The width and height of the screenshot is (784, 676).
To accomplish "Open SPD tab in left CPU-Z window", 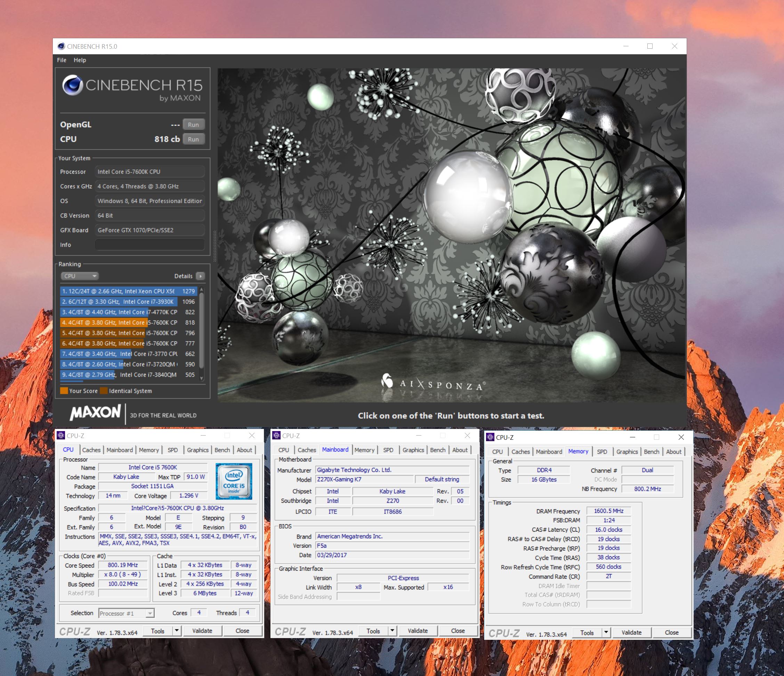I will (172, 450).
